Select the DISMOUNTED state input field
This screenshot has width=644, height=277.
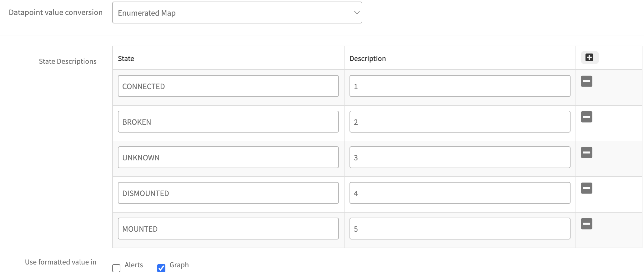click(x=228, y=193)
